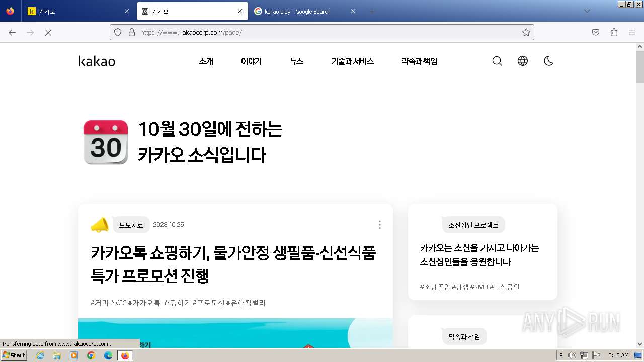Click the scrollbar down arrow

pyautogui.click(x=640, y=344)
